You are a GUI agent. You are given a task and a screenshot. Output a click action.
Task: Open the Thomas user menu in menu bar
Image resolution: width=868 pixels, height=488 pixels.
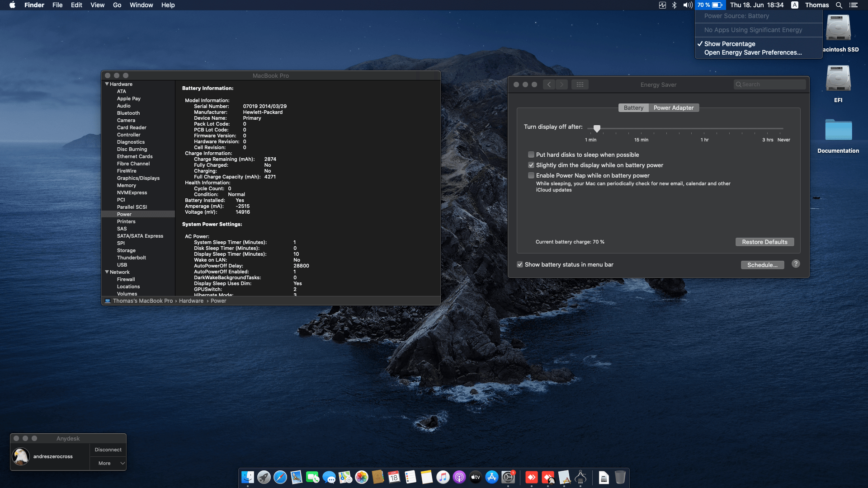817,5
